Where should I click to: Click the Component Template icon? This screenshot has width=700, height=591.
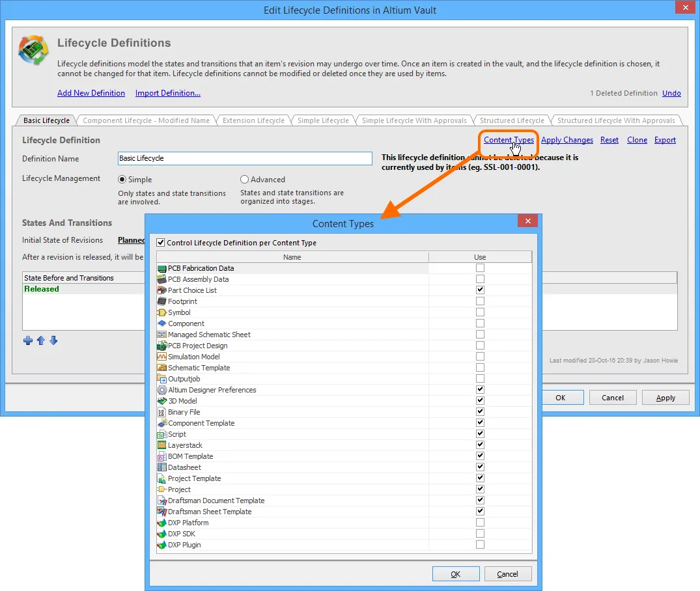[162, 423]
